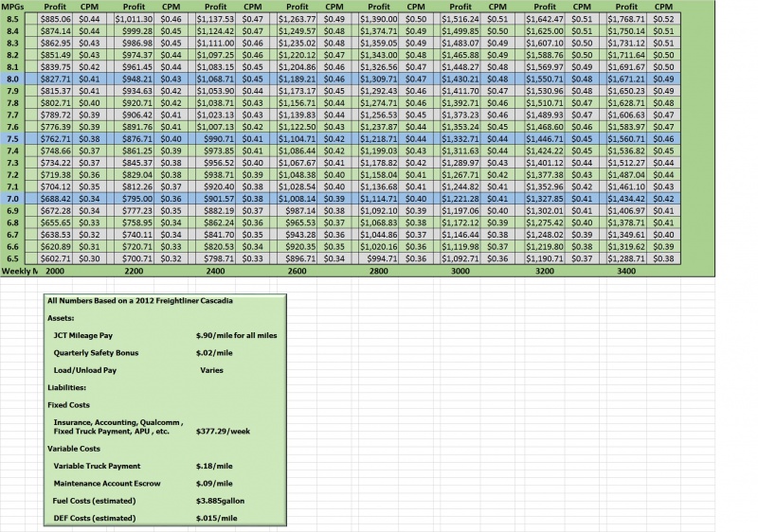Select profit cell $885.06
The height and width of the screenshot is (532, 758).
[55, 19]
